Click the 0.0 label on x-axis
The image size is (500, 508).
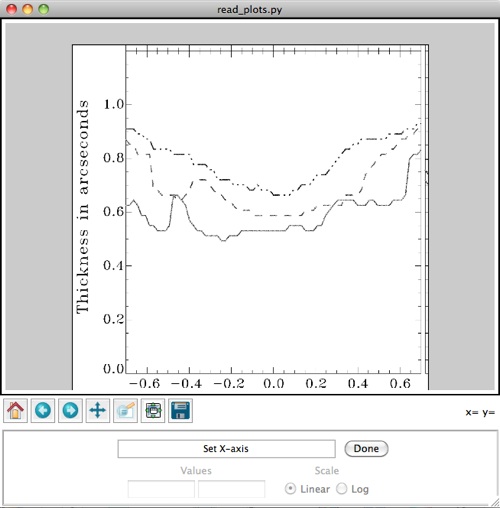click(x=274, y=384)
